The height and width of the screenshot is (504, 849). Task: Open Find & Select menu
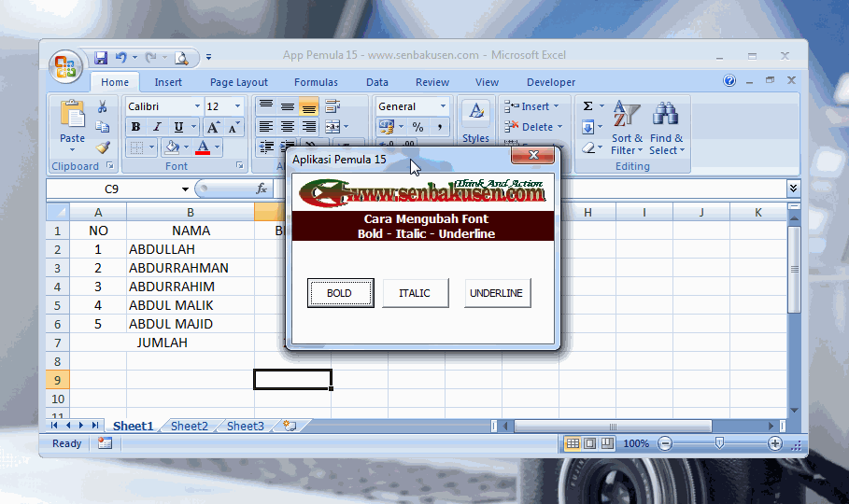[x=667, y=128]
